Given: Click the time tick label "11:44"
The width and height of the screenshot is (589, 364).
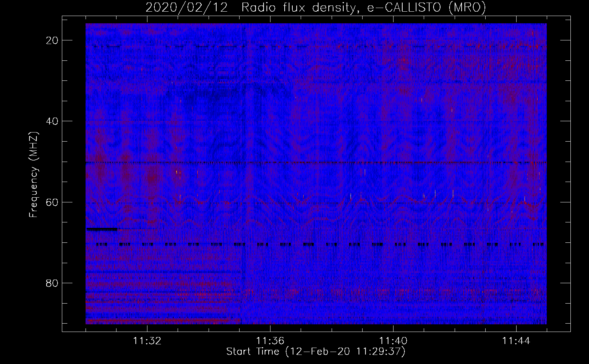Looking at the screenshot, I should pos(516,341).
